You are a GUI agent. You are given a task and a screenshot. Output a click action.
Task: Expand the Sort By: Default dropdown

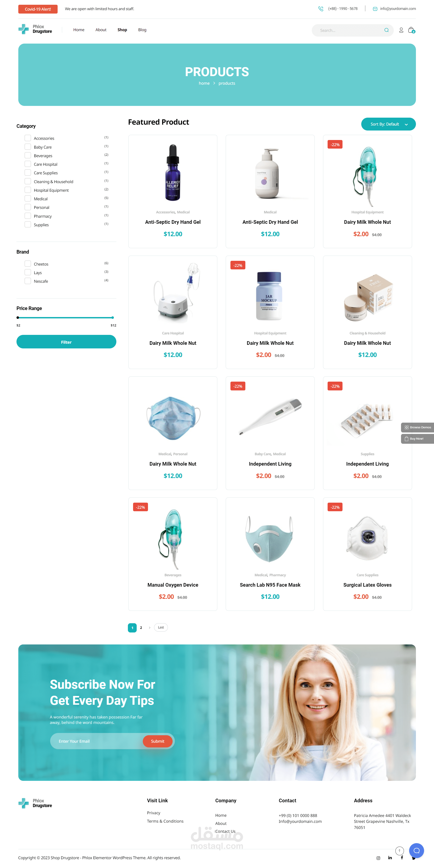(388, 124)
